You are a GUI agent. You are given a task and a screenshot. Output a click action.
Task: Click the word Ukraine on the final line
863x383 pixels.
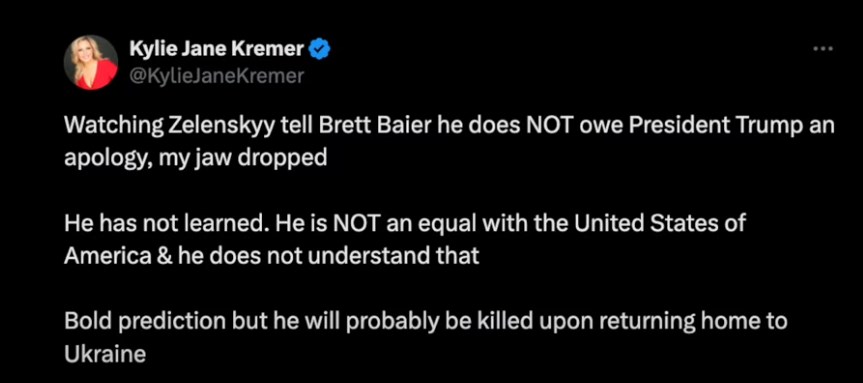pyautogui.click(x=105, y=354)
